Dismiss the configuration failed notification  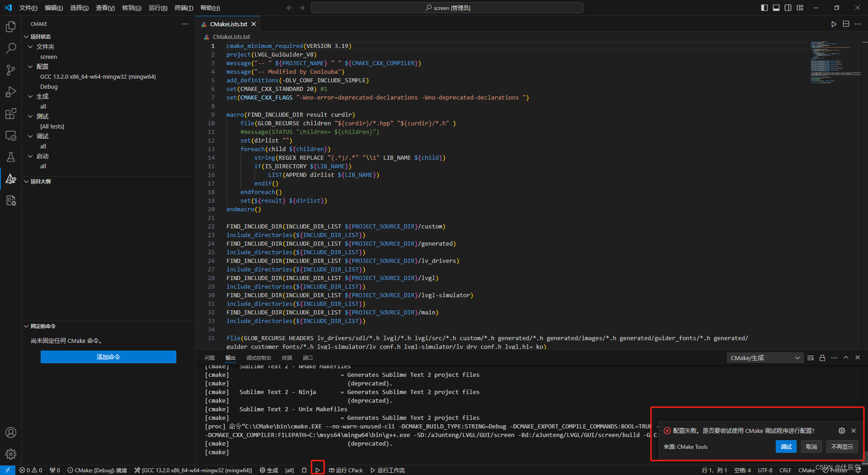point(854,431)
